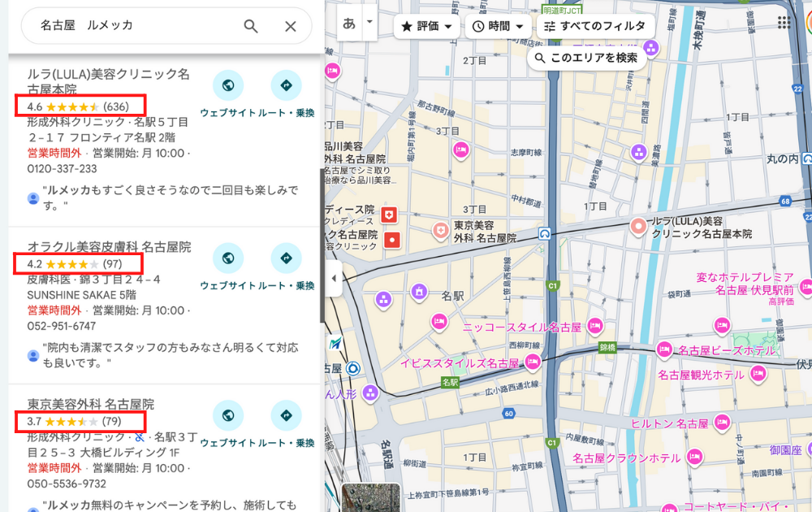Click the 御園座 label on map
Viewport: 812px width, 512px height.
point(785,449)
